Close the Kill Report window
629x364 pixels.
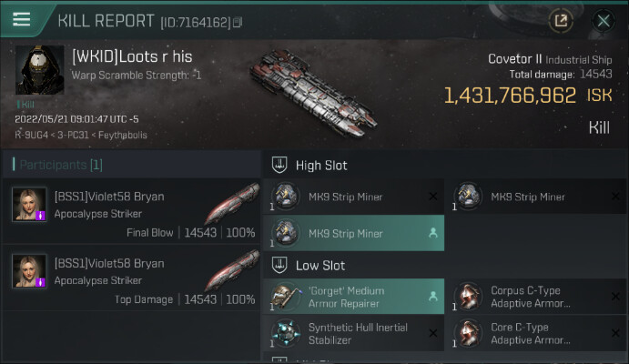pos(604,20)
